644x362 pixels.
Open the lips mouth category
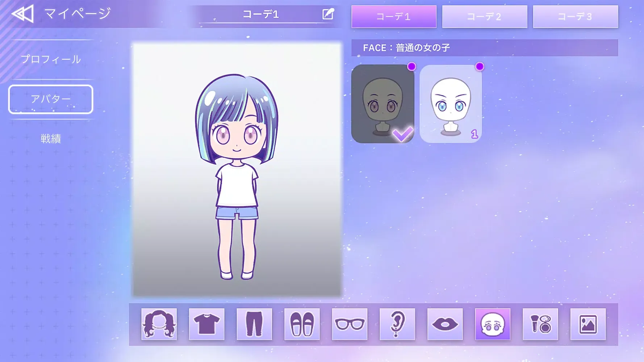(x=445, y=324)
